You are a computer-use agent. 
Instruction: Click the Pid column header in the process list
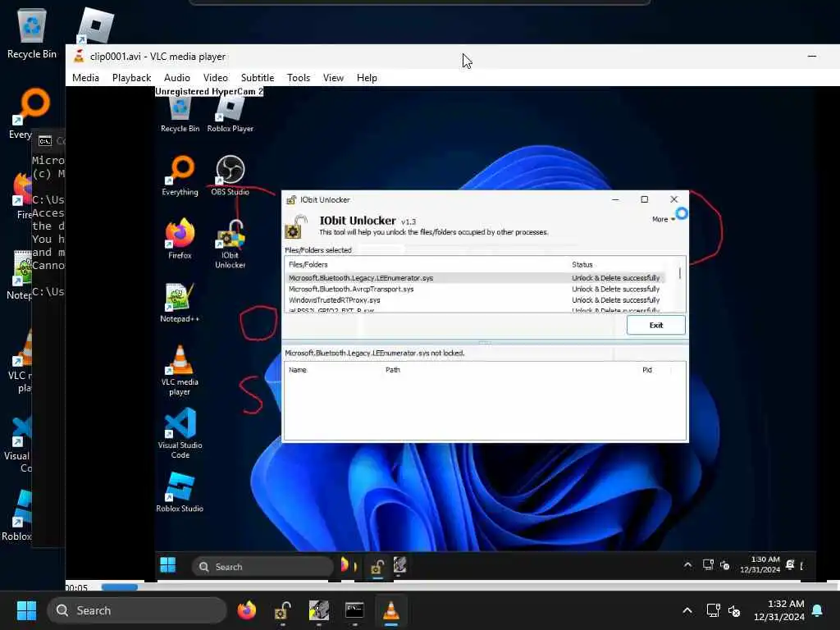pyautogui.click(x=647, y=370)
